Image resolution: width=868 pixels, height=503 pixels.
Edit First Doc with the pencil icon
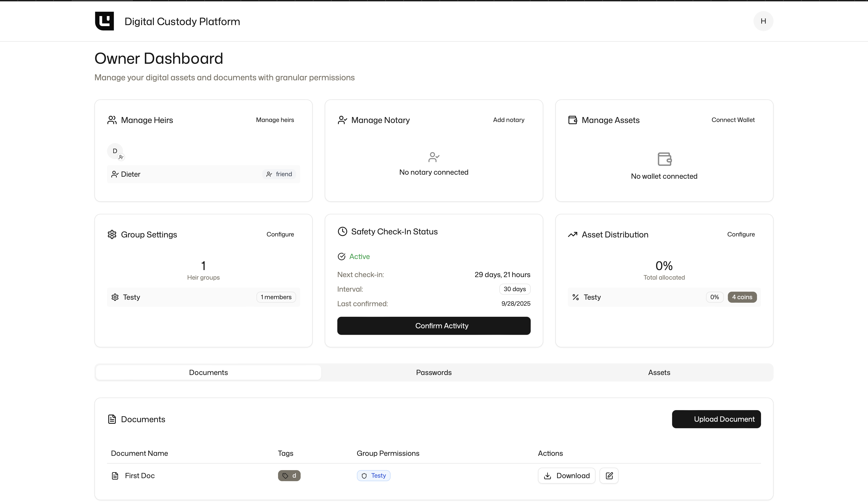609,475
